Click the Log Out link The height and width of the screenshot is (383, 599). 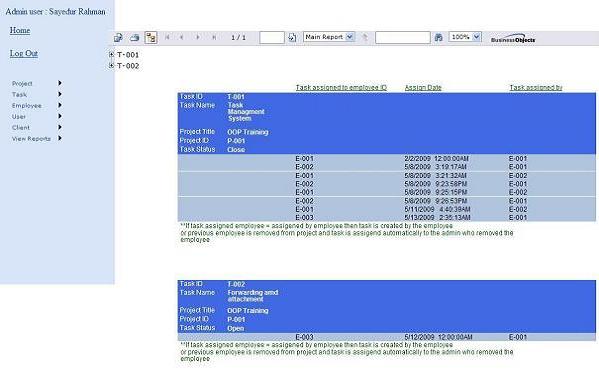click(24, 53)
